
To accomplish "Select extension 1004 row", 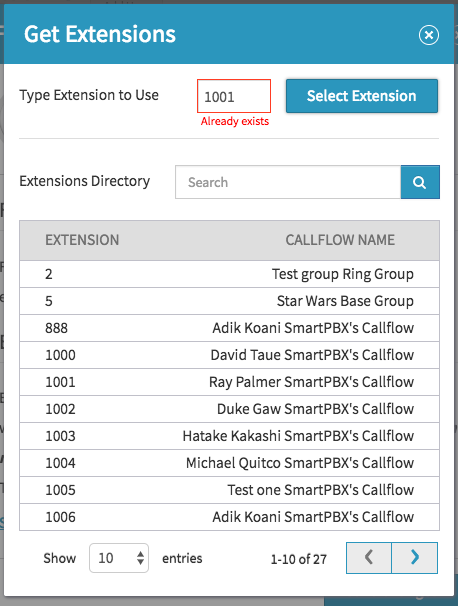I will (230, 463).
